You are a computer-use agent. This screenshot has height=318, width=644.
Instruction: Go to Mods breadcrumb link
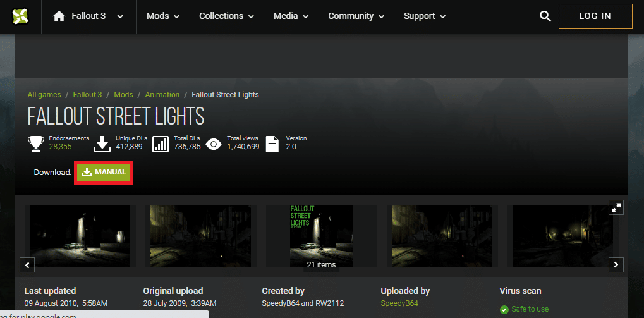point(124,95)
